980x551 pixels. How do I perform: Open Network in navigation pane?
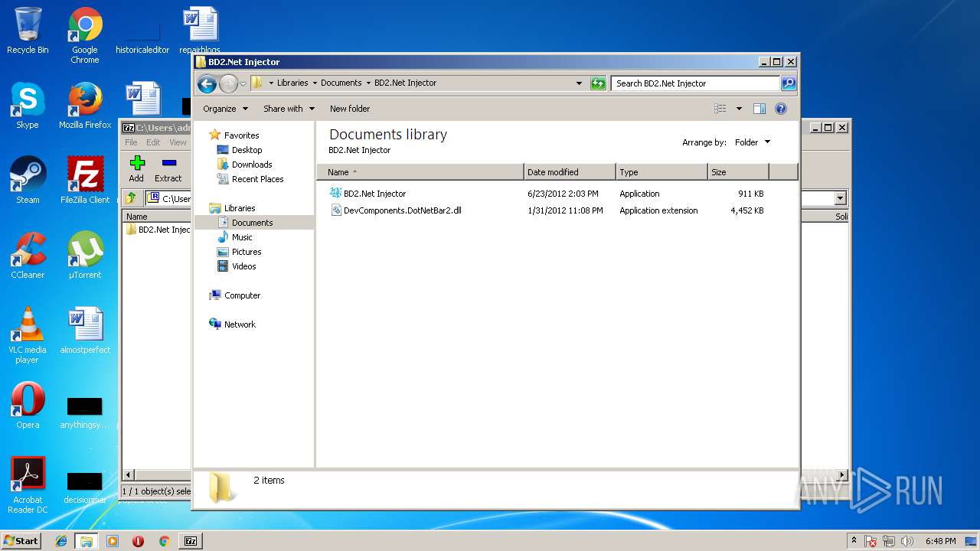(x=240, y=324)
